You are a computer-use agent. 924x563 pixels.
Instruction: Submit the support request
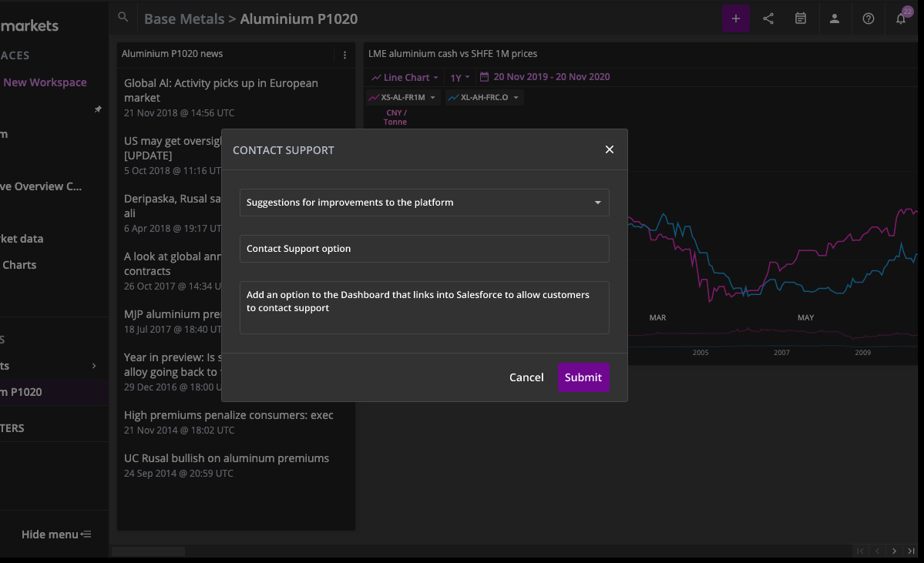coord(583,377)
